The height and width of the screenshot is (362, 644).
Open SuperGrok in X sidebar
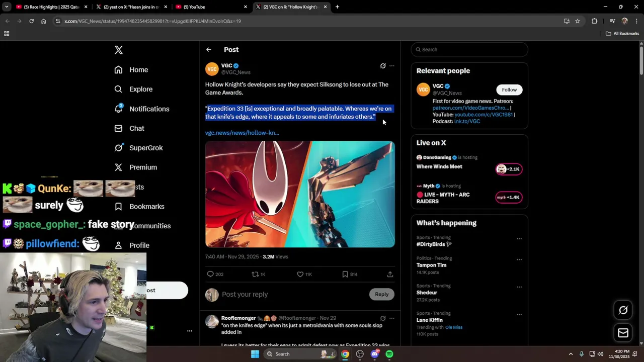(138, 148)
